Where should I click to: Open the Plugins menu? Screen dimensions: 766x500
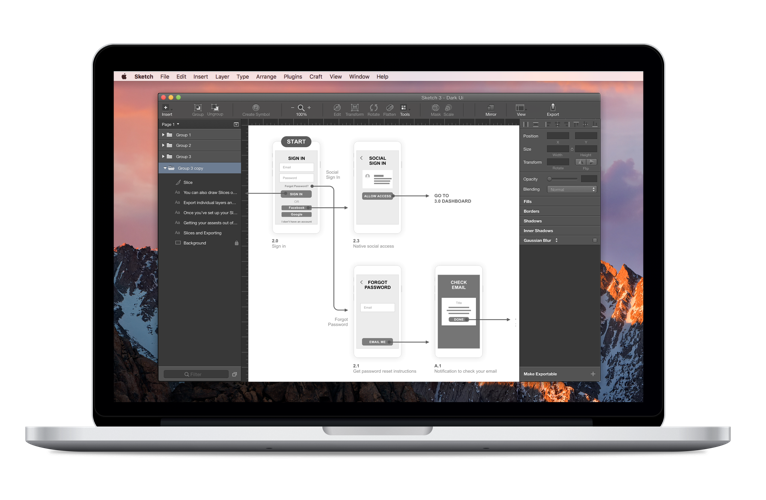pyautogui.click(x=293, y=77)
